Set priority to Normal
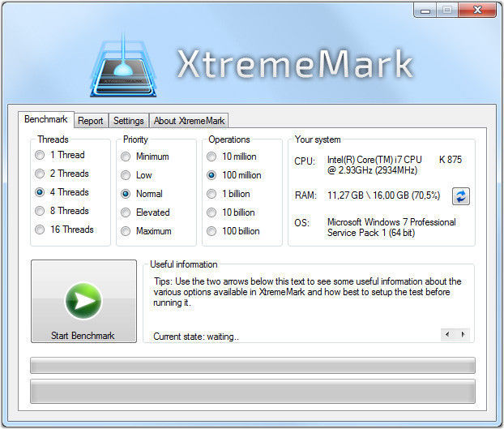504x429 pixels. pyautogui.click(x=142, y=194)
